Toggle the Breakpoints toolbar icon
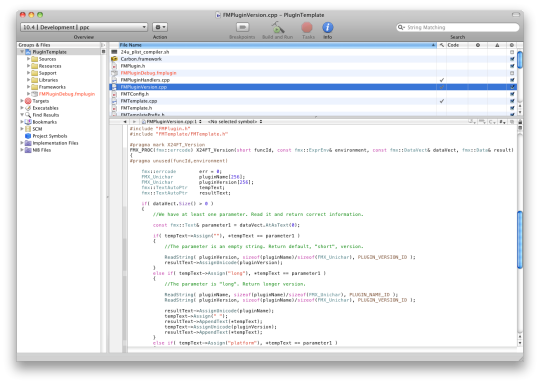Screen dimensions: 540x384 [x=242, y=27]
